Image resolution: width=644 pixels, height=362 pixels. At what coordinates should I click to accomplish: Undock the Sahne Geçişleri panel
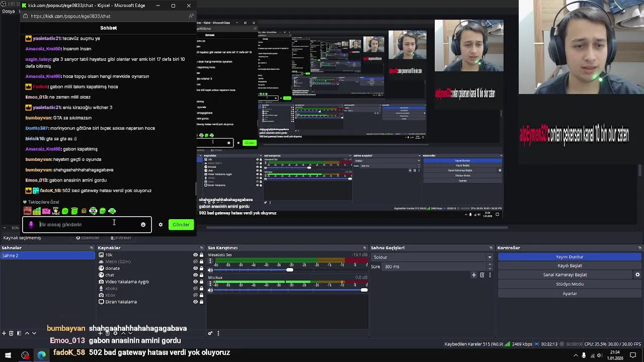click(x=491, y=248)
